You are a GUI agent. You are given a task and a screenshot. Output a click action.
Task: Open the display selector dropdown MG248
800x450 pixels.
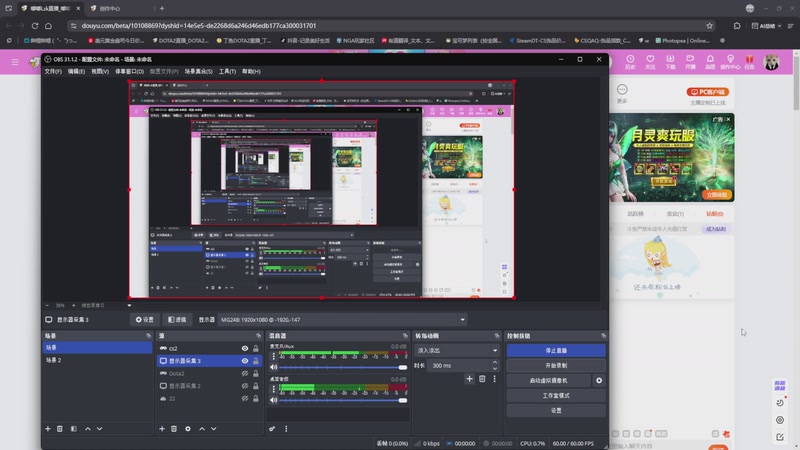pyautogui.click(x=343, y=320)
